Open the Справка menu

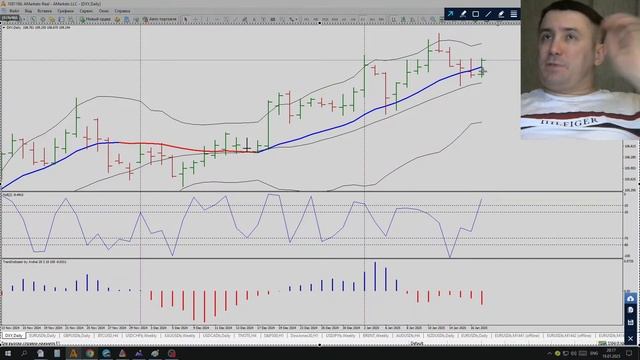[122, 11]
